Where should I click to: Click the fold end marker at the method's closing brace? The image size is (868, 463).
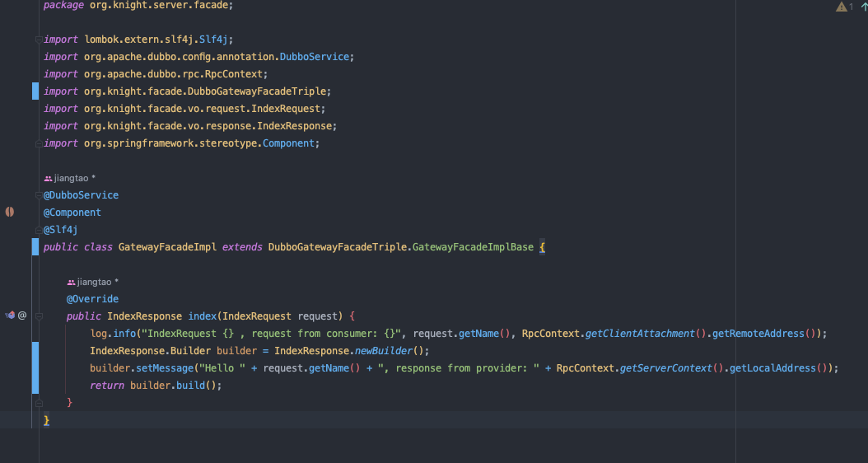pos(39,403)
